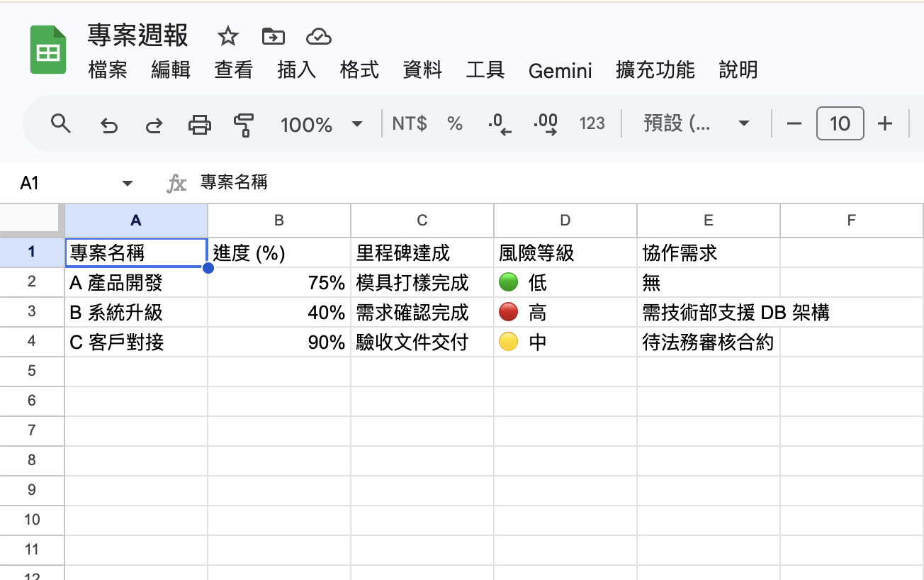Open the 插入 menu

pyautogui.click(x=296, y=70)
